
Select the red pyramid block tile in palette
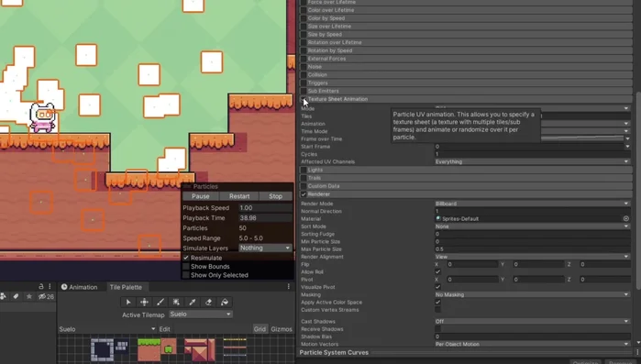pyautogui.click(x=200, y=350)
